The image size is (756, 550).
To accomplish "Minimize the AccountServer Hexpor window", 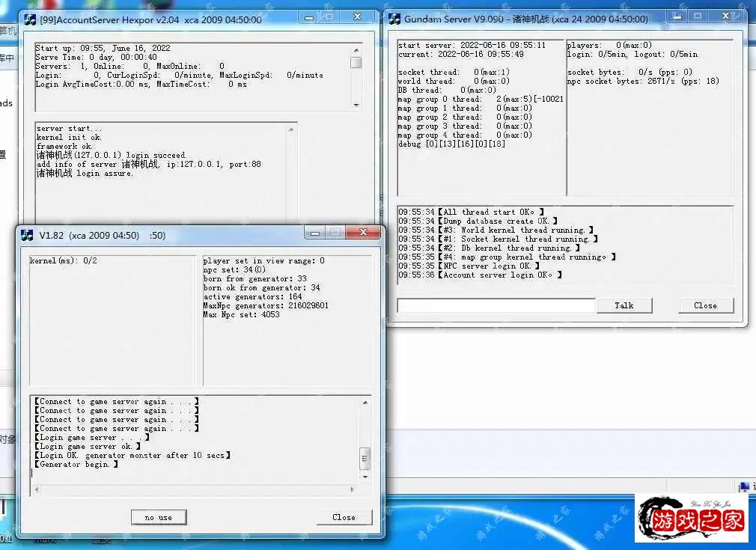I will tap(308, 16).
